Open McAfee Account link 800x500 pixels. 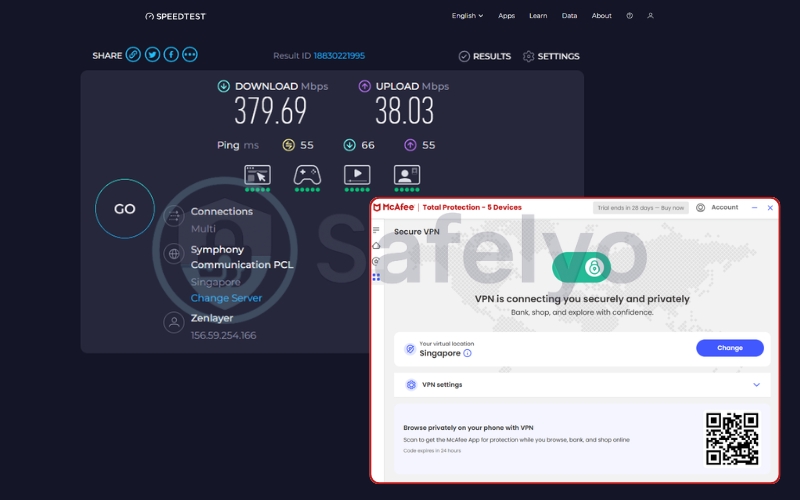coord(724,207)
